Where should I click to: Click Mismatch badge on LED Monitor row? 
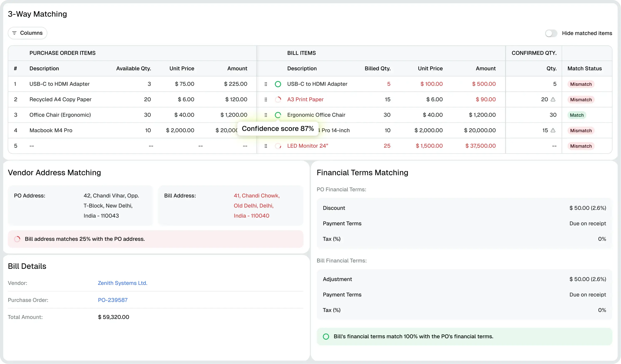(x=581, y=146)
